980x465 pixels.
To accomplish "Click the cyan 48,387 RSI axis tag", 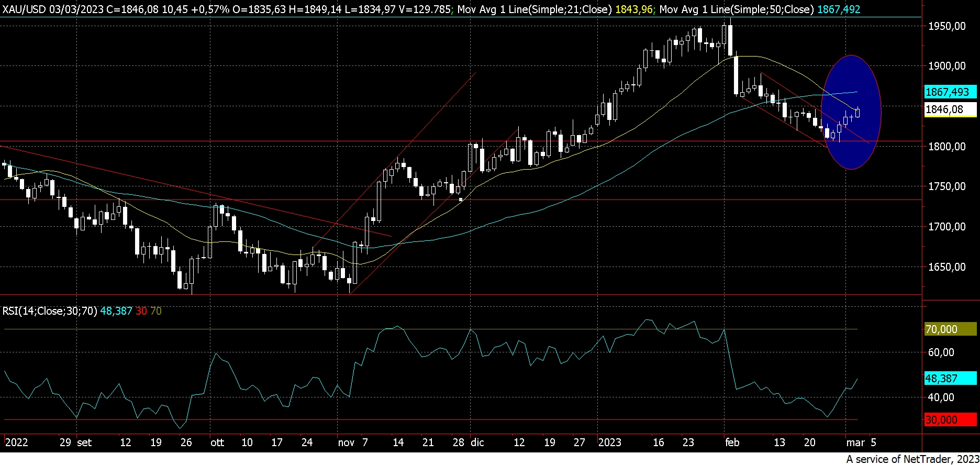I will point(950,379).
